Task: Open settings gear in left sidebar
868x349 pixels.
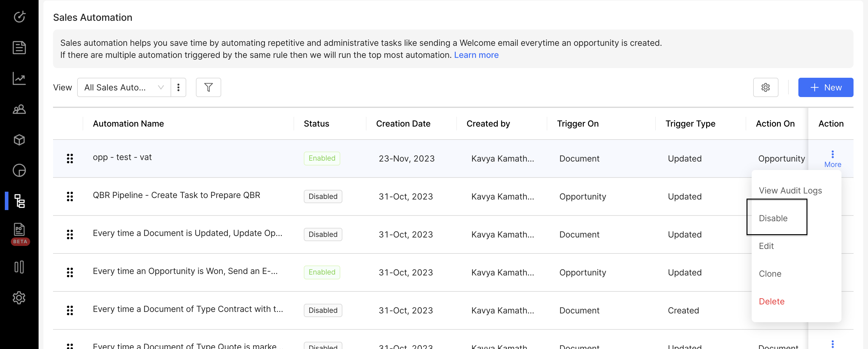Action: pyautogui.click(x=19, y=298)
